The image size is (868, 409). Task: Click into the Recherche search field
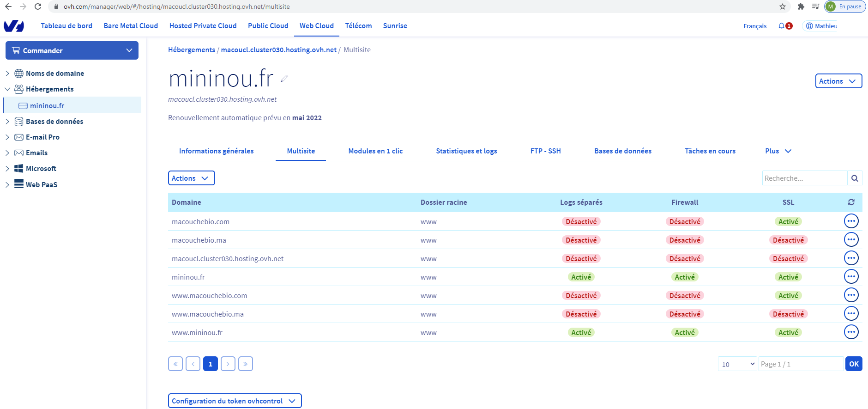(804, 178)
